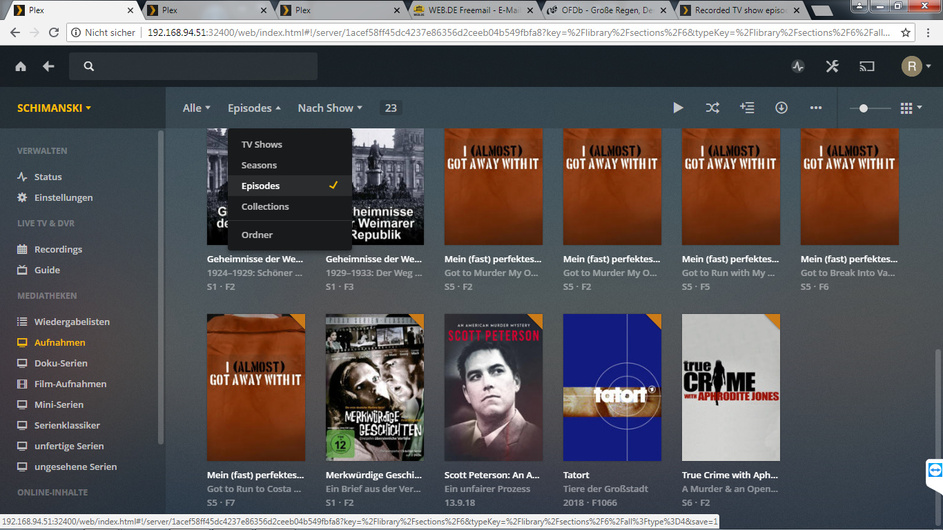Open the Merkwürdige Geschichten poster

(375, 387)
